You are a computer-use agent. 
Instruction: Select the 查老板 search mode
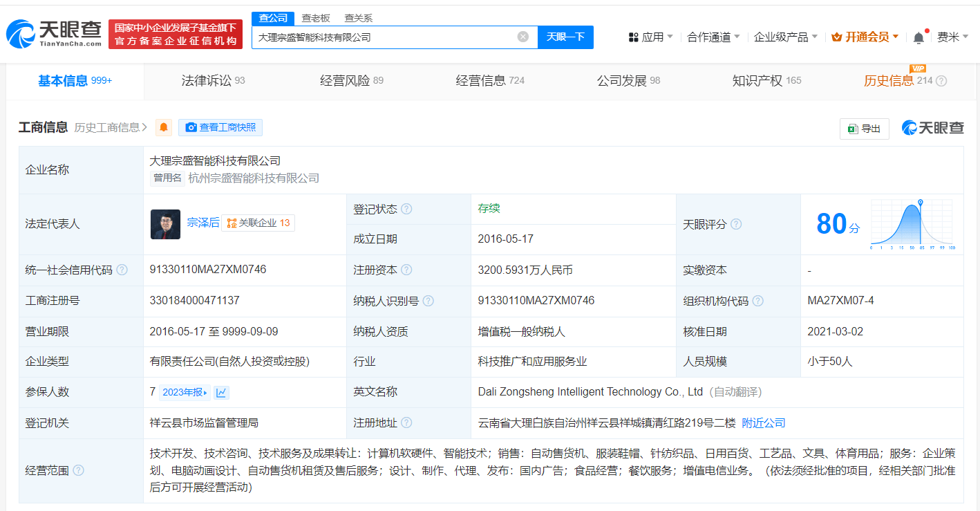click(x=316, y=18)
